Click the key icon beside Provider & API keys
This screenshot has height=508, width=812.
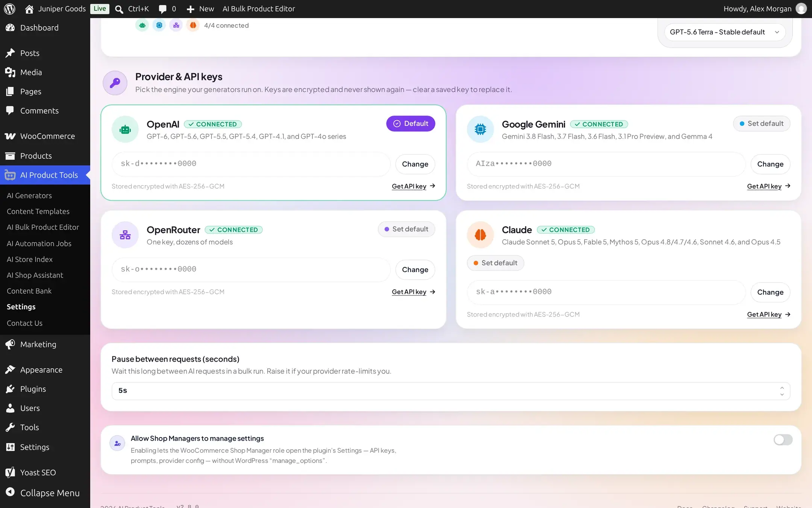point(115,83)
